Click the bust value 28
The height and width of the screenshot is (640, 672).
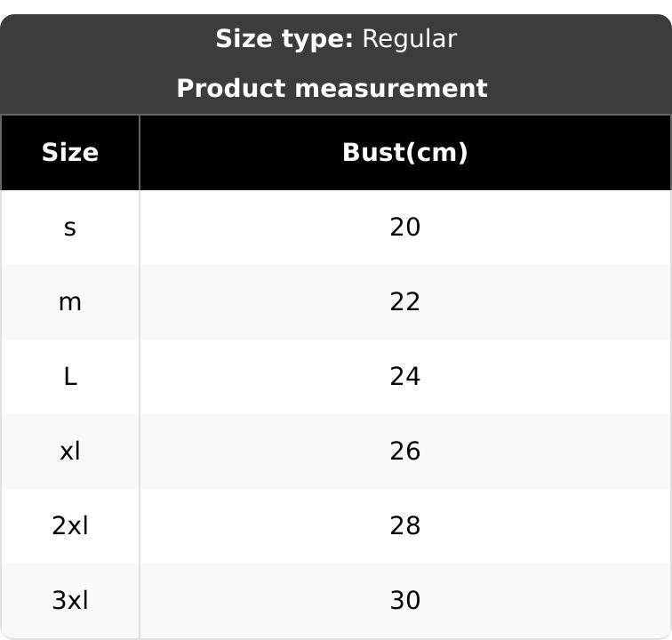coord(404,526)
